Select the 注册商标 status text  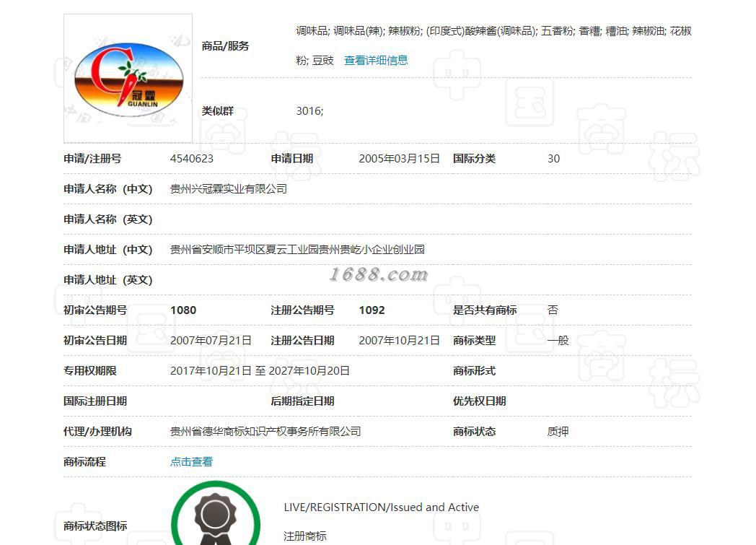coord(305,536)
